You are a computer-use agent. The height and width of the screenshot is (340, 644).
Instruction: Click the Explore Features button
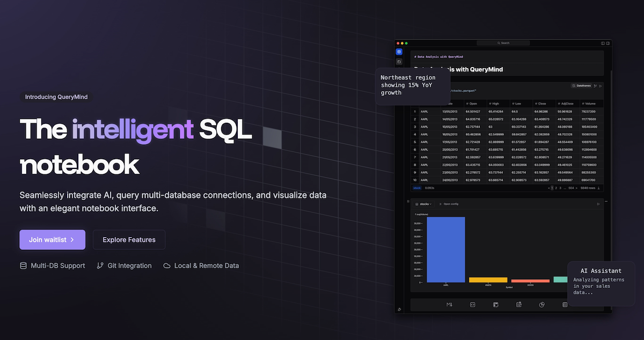tap(129, 240)
